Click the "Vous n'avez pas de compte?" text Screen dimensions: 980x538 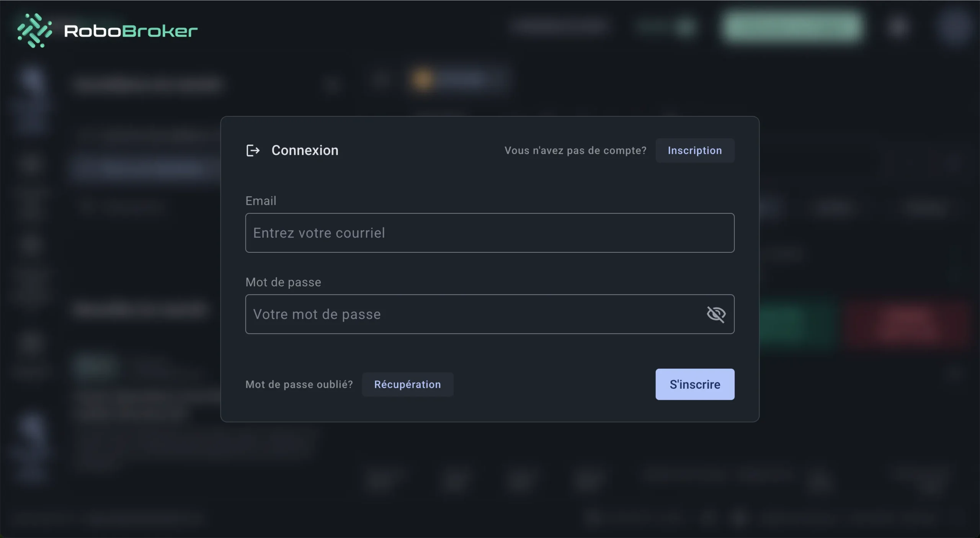tap(575, 150)
